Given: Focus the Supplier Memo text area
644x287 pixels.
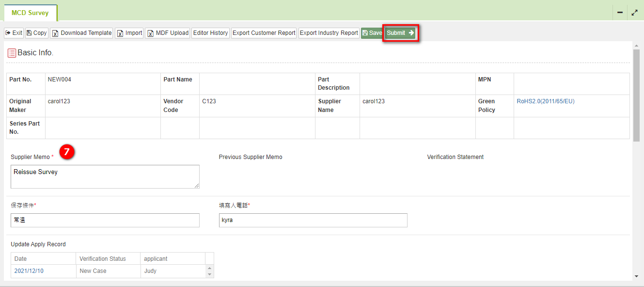Looking at the screenshot, I should coord(105,176).
